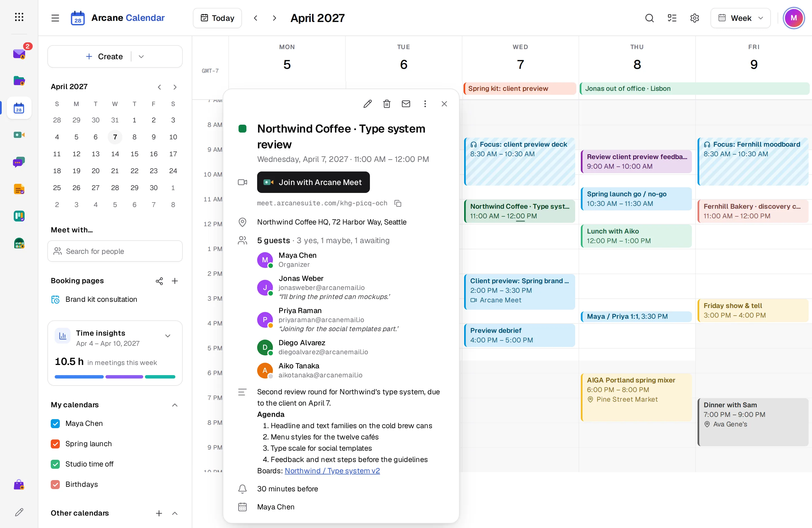Toggle the Spring launch calendar checkbox
Viewport: 812px width, 528px height.
pyautogui.click(x=55, y=444)
